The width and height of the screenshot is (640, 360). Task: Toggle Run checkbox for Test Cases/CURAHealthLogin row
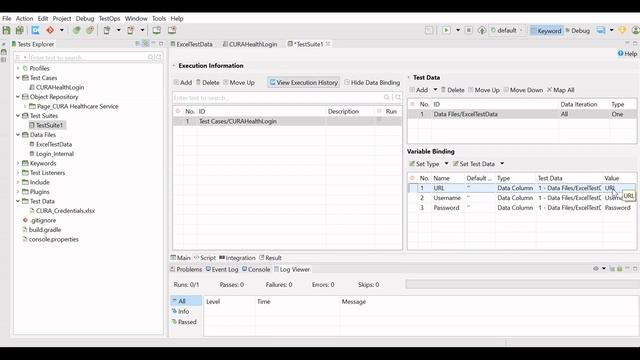(x=379, y=120)
